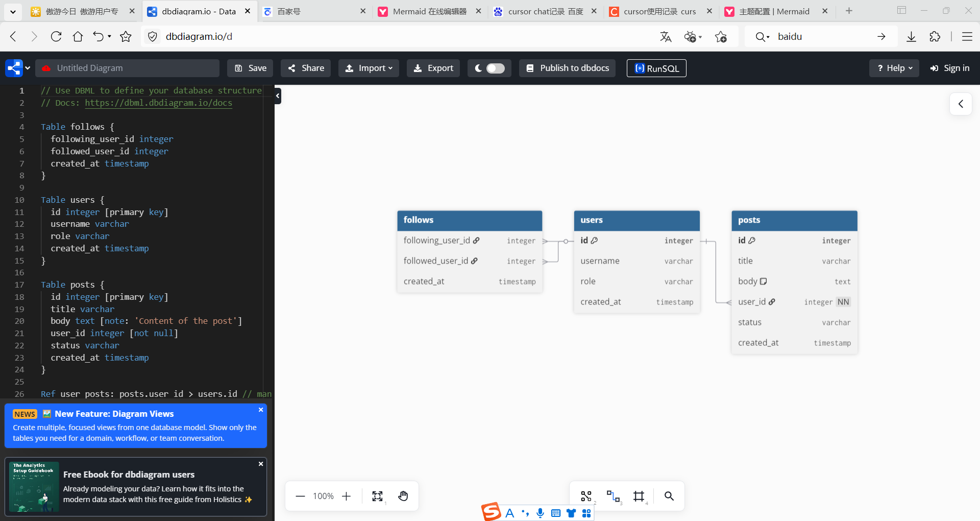980x521 pixels.
Task: Click the frame grid tool icon
Action: [x=639, y=496]
